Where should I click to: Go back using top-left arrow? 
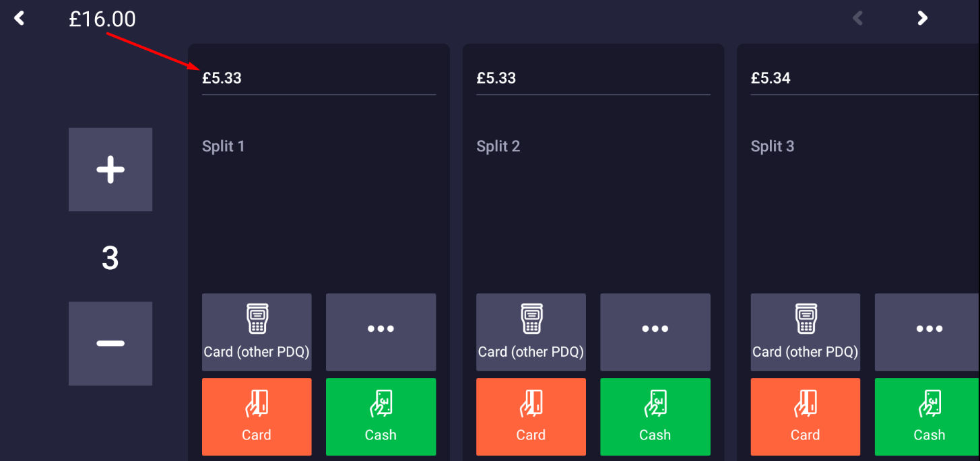(x=20, y=18)
